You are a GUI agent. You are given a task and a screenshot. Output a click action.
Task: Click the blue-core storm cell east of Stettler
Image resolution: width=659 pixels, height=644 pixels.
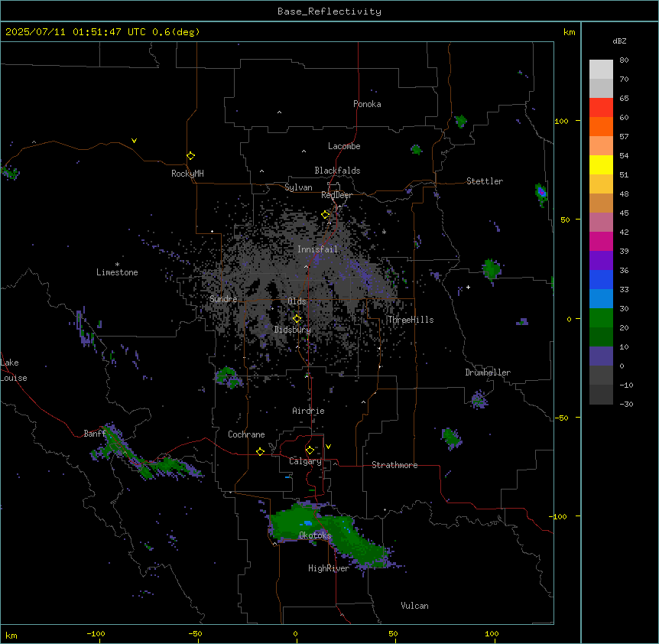[541, 193]
